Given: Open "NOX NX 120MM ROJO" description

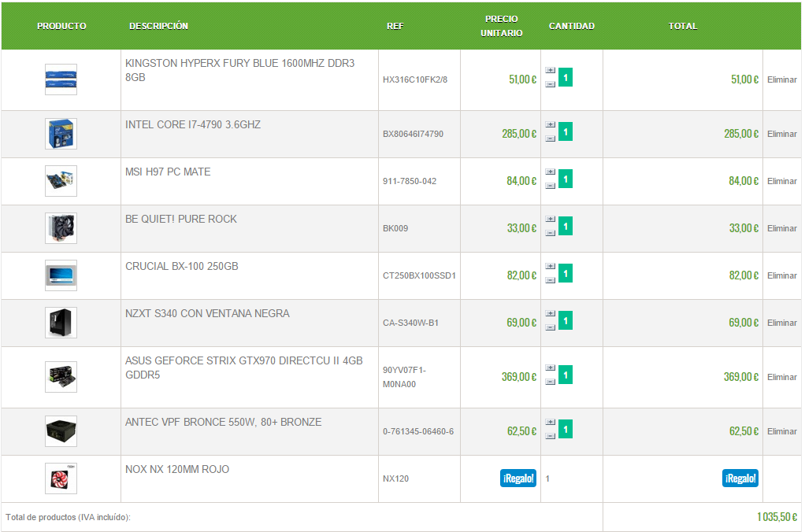Looking at the screenshot, I should [x=177, y=469].
